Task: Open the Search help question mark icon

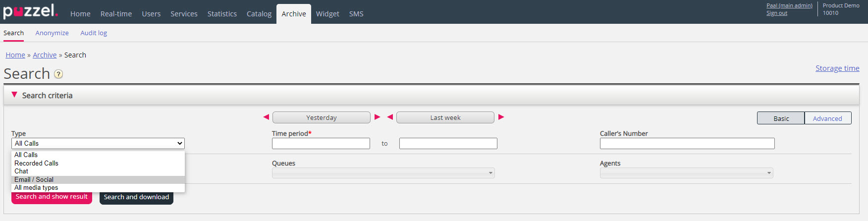Action: click(x=58, y=74)
